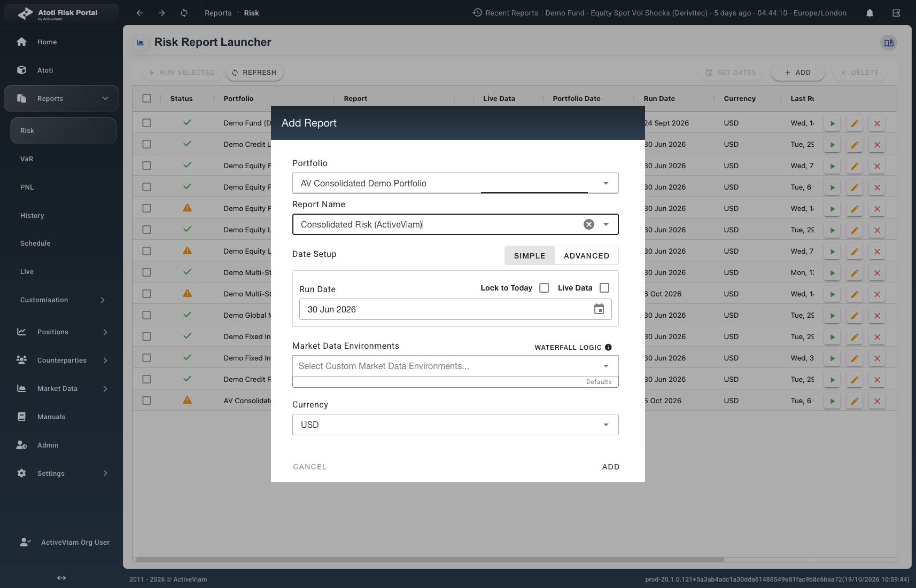916x588 pixels.
Task: Click the toolbar + ADD button
Action: point(797,73)
